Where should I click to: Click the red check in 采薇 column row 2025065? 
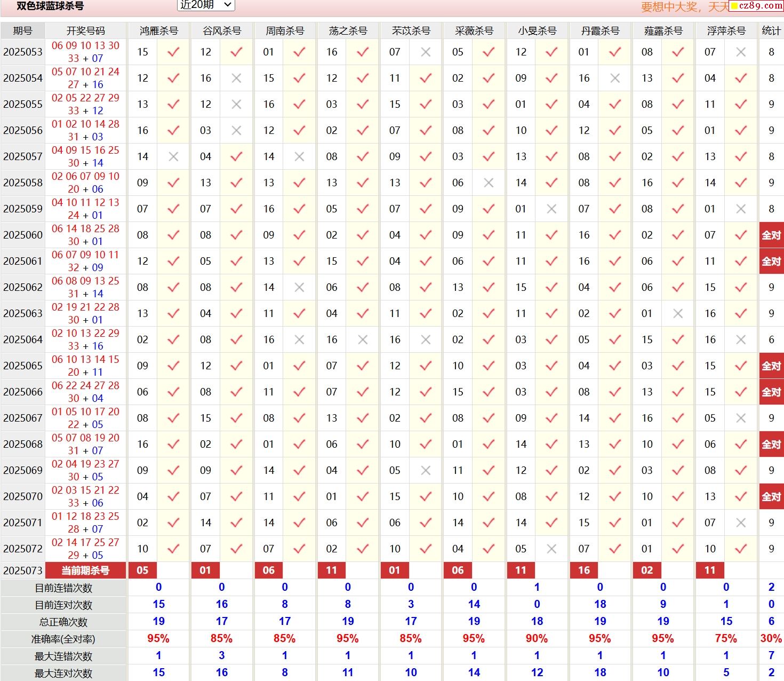[x=489, y=366]
